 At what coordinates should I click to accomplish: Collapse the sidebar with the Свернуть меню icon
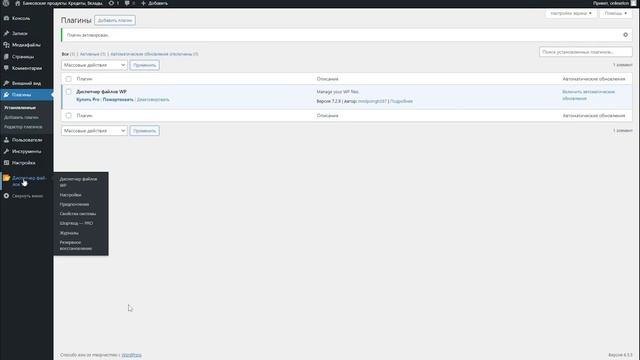click(x=6, y=196)
